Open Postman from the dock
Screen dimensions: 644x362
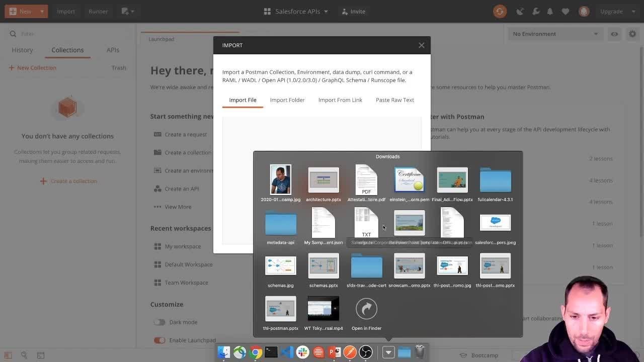click(350, 352)
